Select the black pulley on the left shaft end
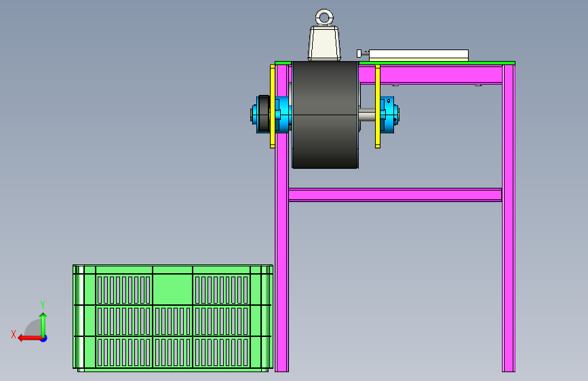The width and height of the screenshot is (588, 381). click(x=264, y=114)
